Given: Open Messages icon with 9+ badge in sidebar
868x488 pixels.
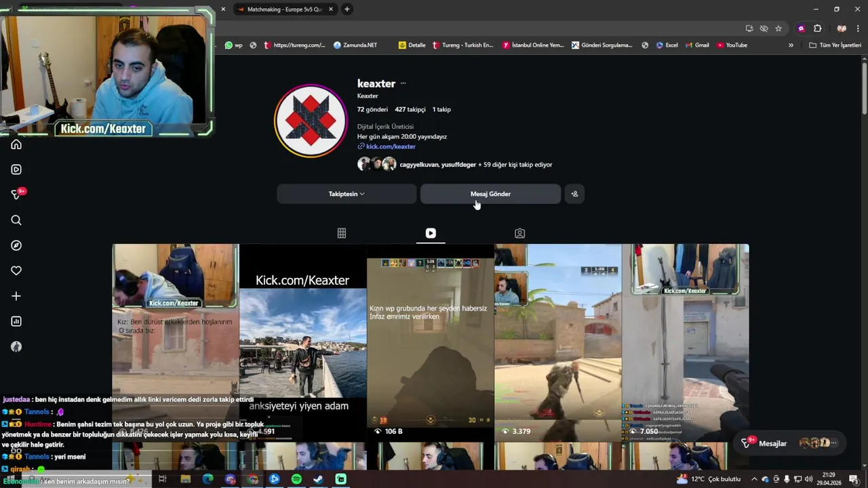Looking at the screenshot, I should [x=18, y=195].
